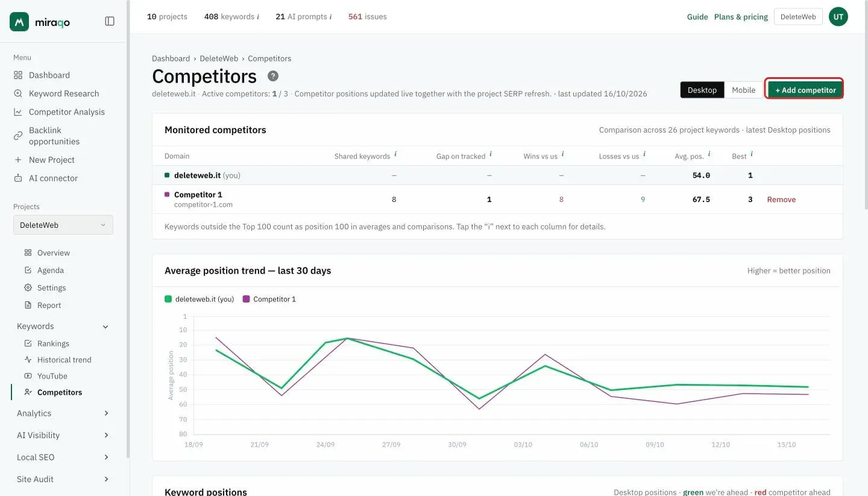Open the Guide link

[x=697, y=17]
